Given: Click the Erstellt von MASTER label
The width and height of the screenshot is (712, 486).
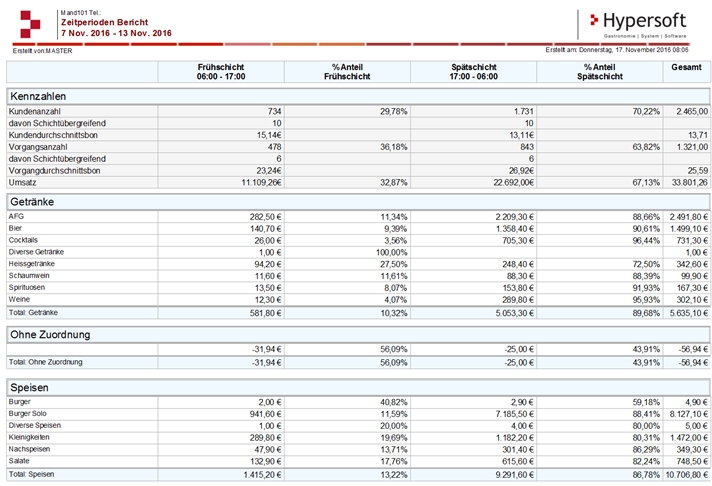Looking at the screenshot, I should 42,51.
